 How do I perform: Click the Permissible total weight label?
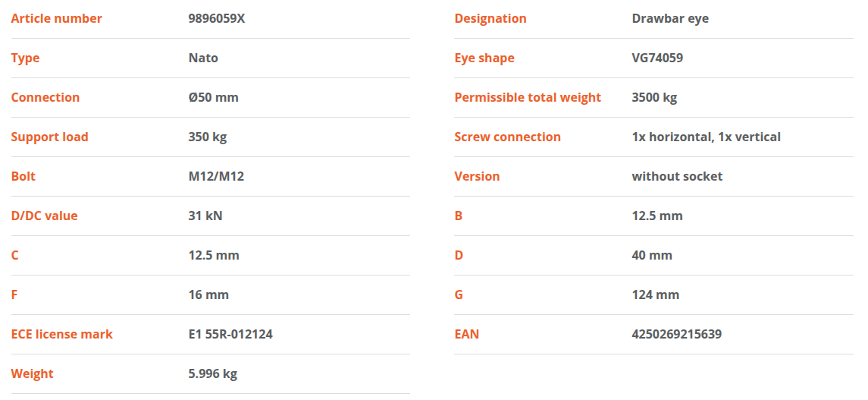tap(528, 97)
